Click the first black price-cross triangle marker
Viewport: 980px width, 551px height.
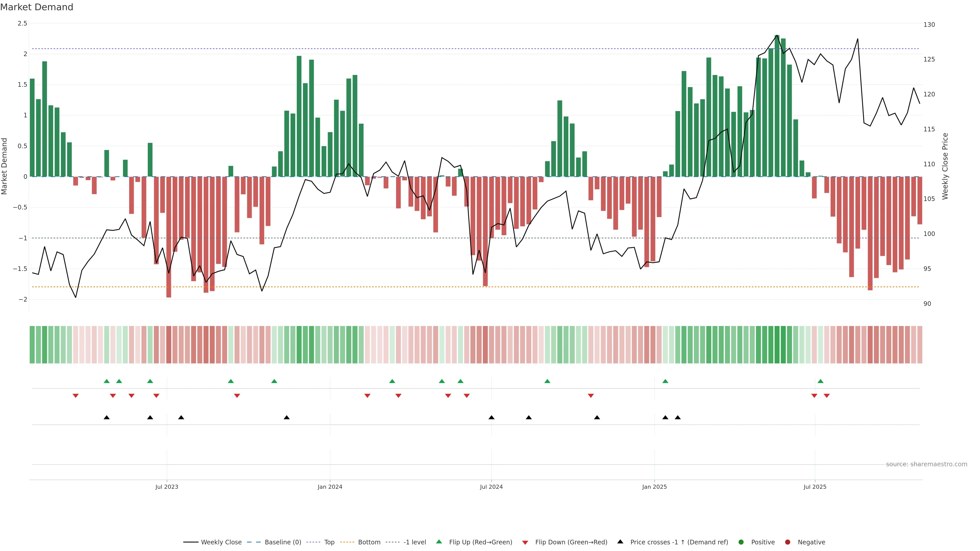[x=106, y=418]
